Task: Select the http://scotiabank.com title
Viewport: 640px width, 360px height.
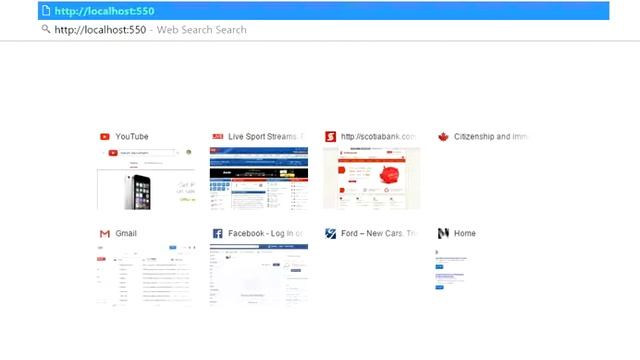Action: [378, 137]
